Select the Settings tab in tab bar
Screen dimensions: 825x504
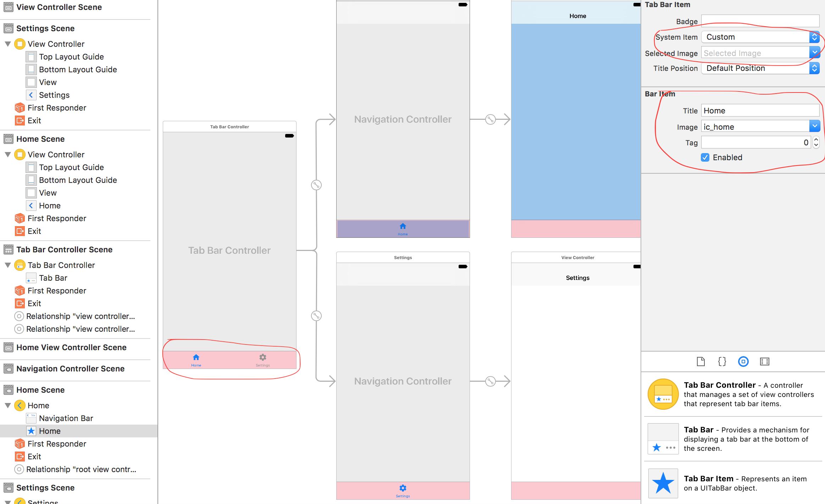(262, 360)
